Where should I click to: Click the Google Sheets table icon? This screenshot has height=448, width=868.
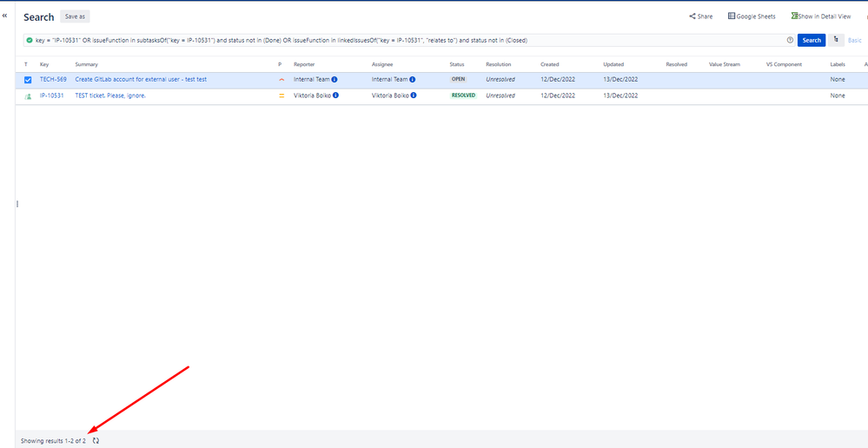[x=732, y=16]
